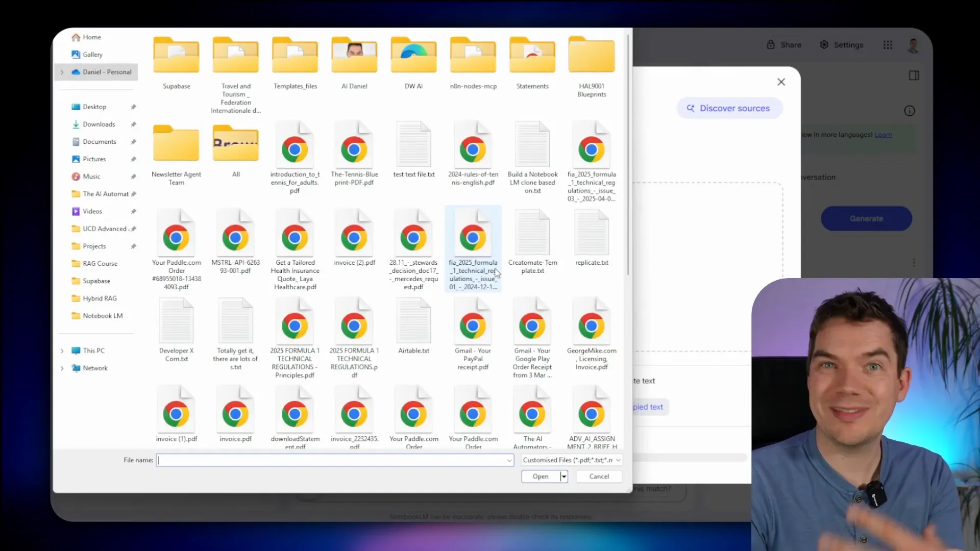Open the Statements folder
The width and height of the screenshot is (980, 551).
pos(532,62)
